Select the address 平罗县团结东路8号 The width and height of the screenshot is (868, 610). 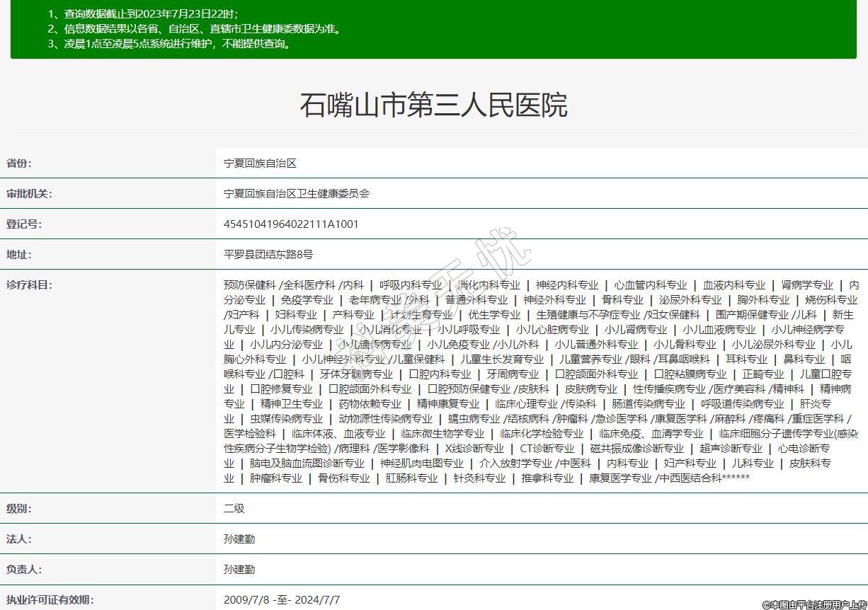coord(268,254)
